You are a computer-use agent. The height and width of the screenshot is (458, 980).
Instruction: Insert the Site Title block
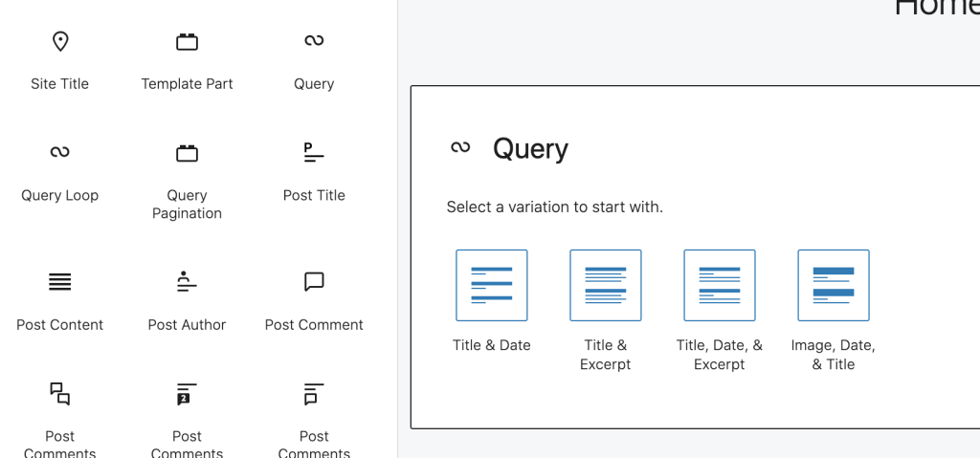(x=59, y=59)
